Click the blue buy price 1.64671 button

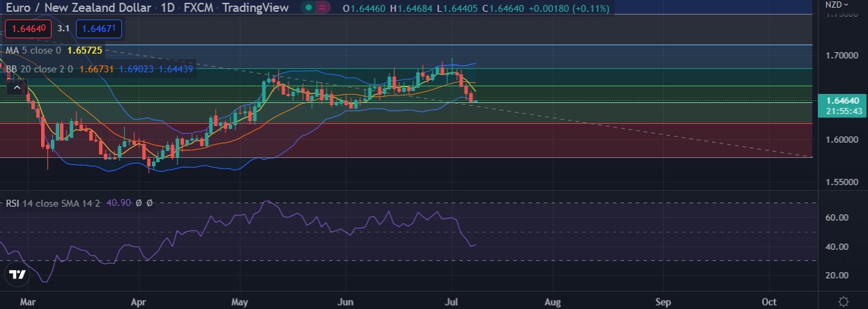98,29
